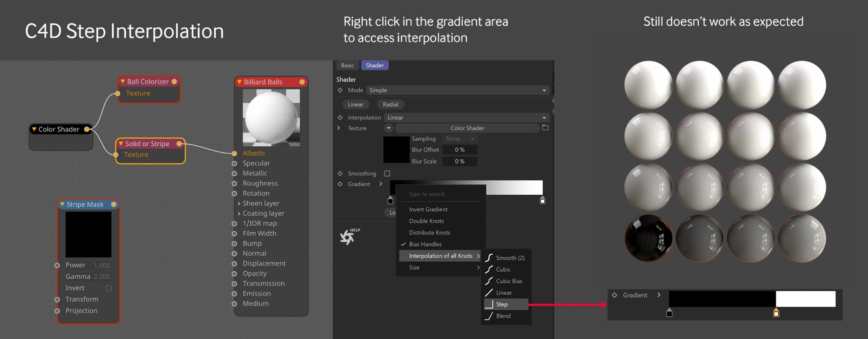Click the Smooth (2) curve icon
Screen dimensions: 868x339
(x=489, y=258)
